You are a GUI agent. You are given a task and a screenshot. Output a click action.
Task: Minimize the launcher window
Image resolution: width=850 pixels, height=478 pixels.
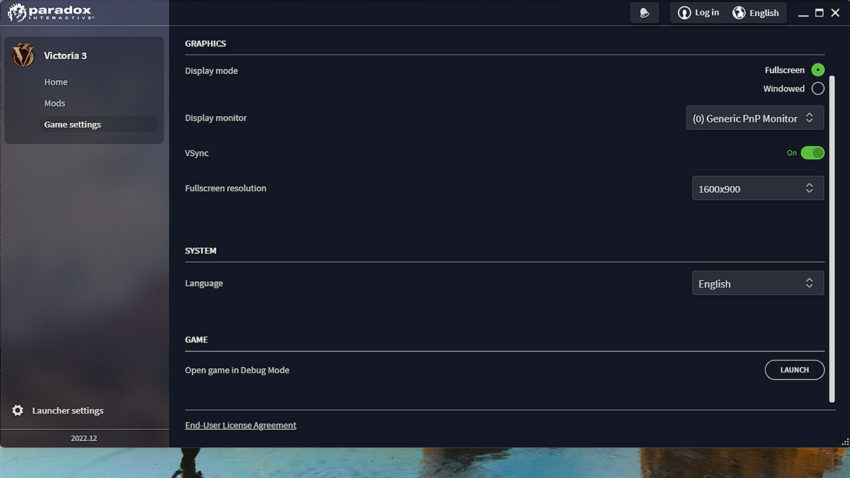coord(803,13)
